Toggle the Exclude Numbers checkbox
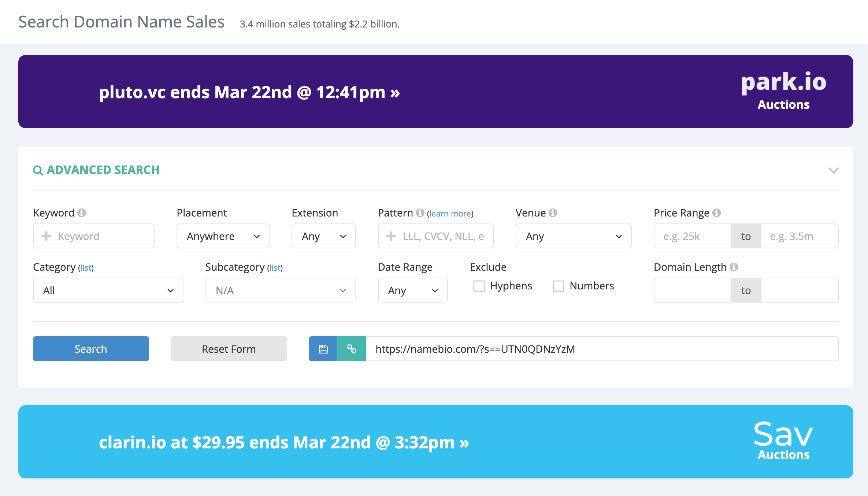The height and width of the screenshot is (496, 868). [x=557, y=286]
